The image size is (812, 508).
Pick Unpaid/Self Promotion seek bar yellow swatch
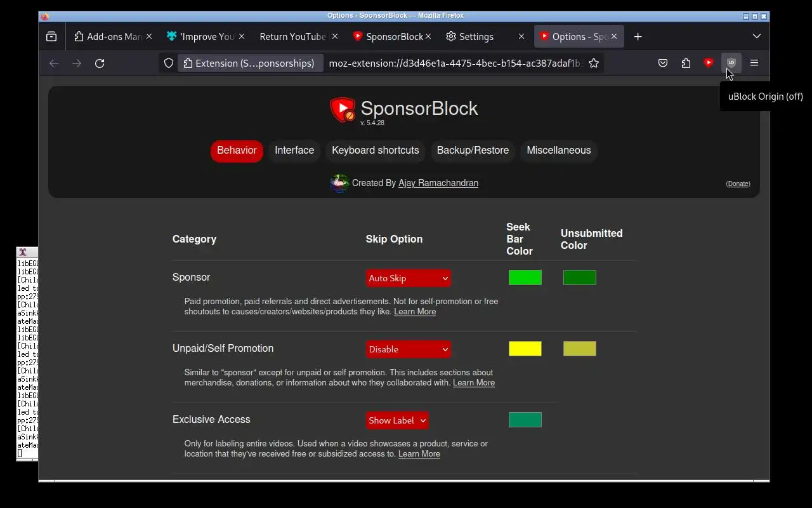pyautogui.click(x=525, y=349)
